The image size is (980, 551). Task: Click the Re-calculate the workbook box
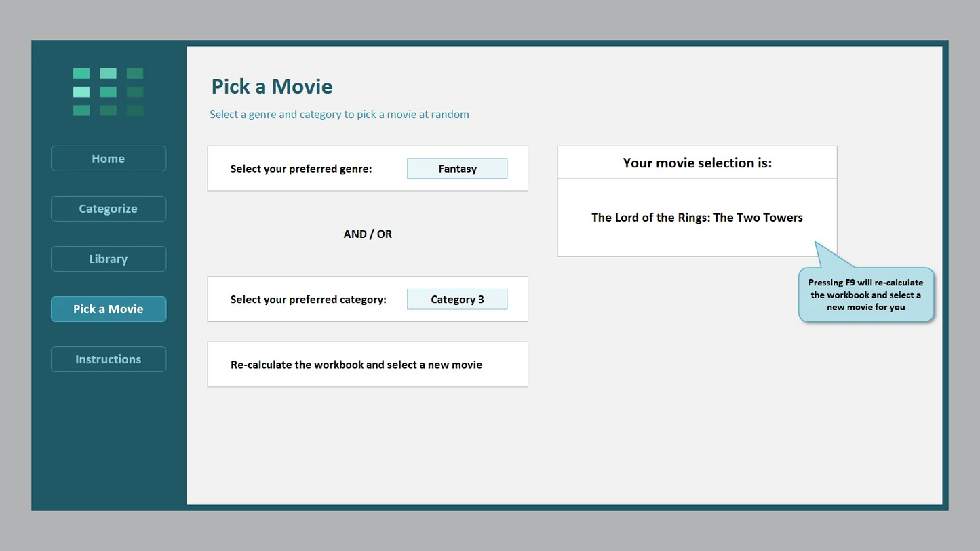[368, 365]
